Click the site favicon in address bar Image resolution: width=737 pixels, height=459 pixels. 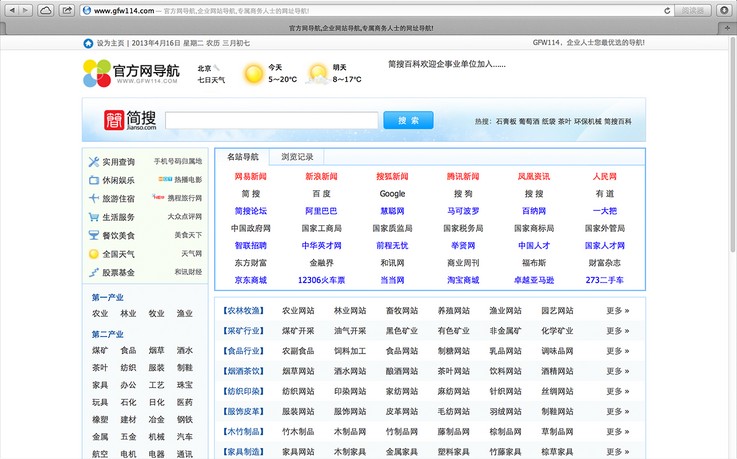pyautogui.click(x=86, y=10)
